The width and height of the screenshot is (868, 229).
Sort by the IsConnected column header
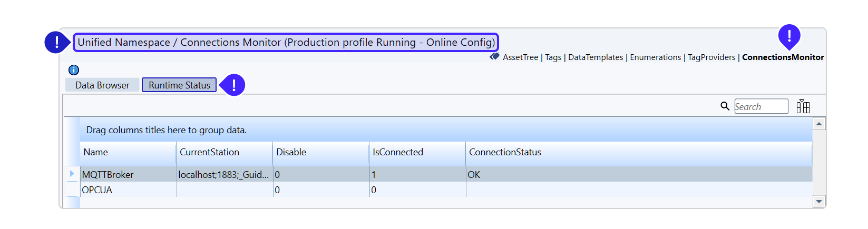point(398,152)
